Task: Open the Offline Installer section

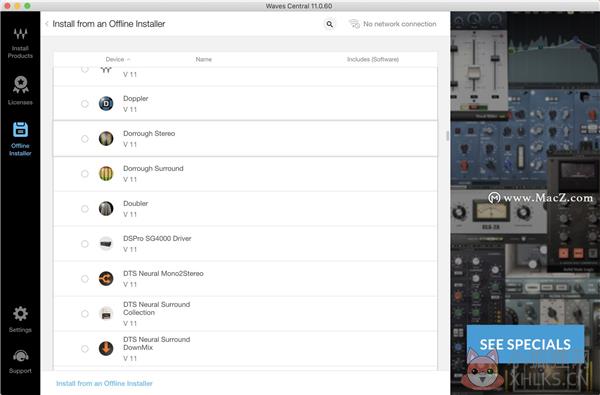Action: pyautogui.click(x=20, y=139)
